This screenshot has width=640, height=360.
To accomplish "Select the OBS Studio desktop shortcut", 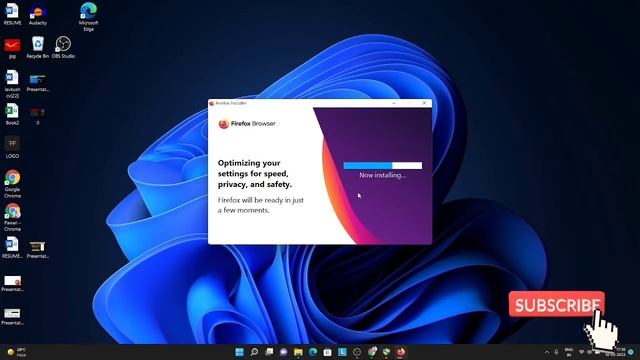I will (63, 47).
